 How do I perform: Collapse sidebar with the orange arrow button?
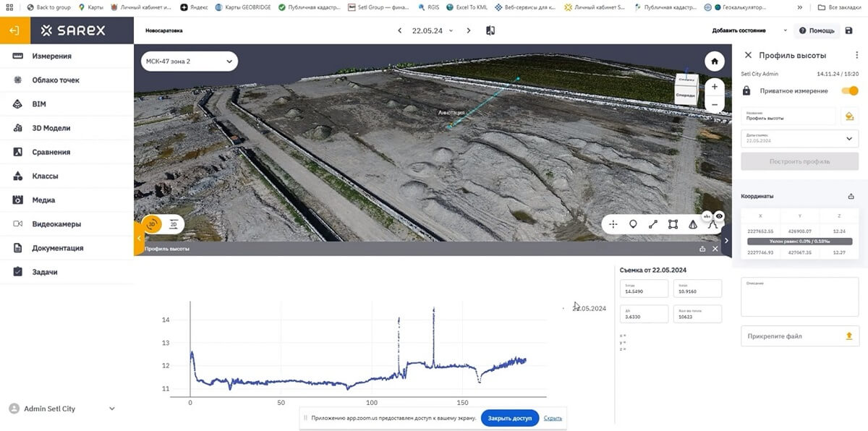[x=14, y=30]
